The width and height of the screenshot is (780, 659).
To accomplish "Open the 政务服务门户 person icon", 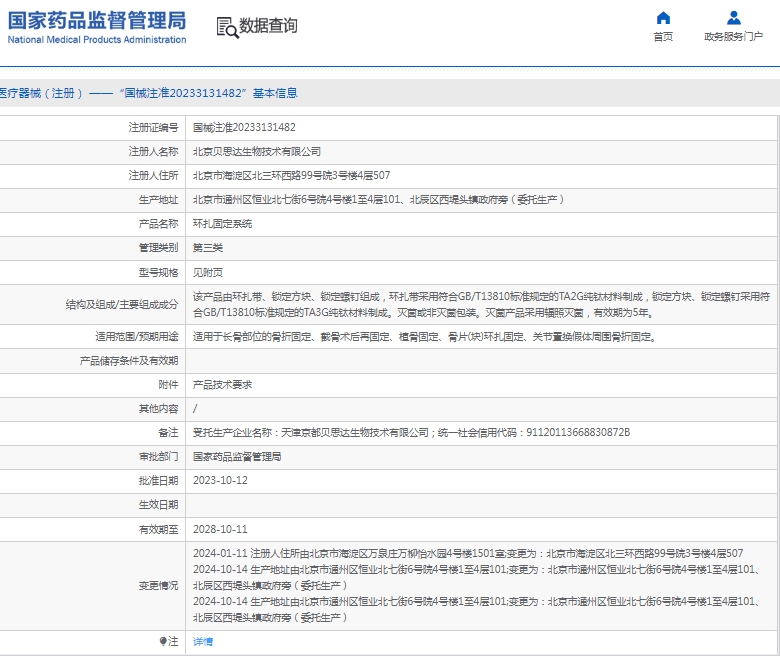I will tap(733, 18).
